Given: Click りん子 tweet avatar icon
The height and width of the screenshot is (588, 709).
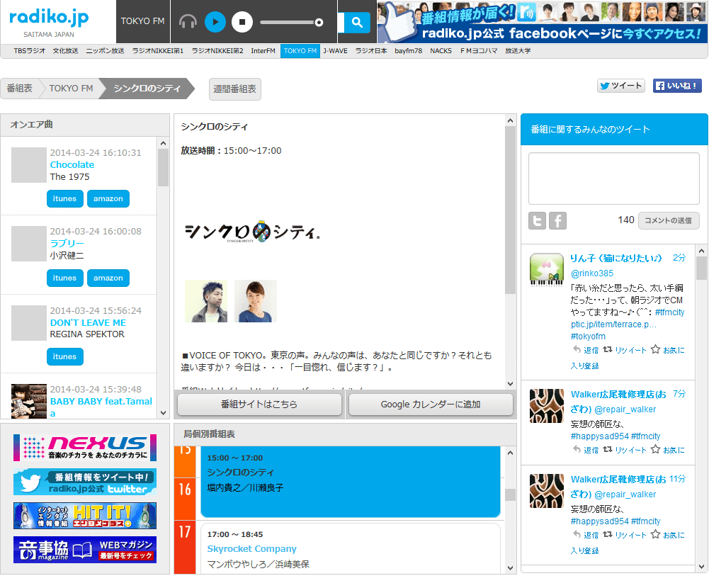Looking at the screenshot, I should point(547,270).
